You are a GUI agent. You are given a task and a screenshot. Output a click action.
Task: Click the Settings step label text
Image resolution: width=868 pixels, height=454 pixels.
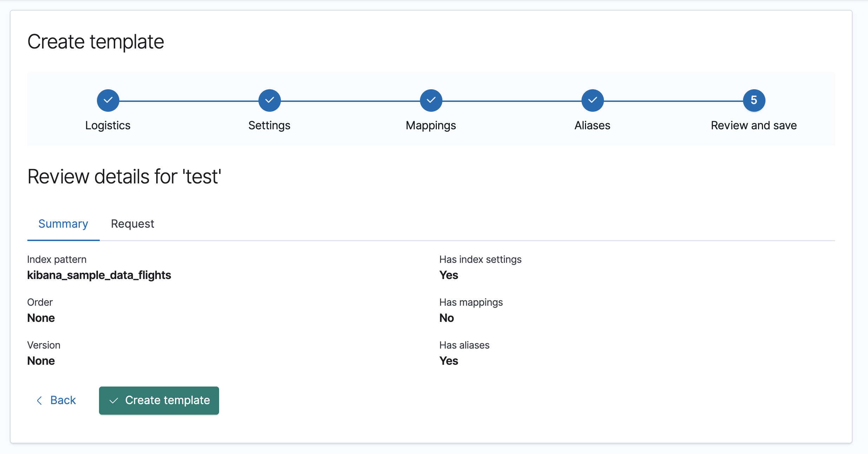point(269,125)
